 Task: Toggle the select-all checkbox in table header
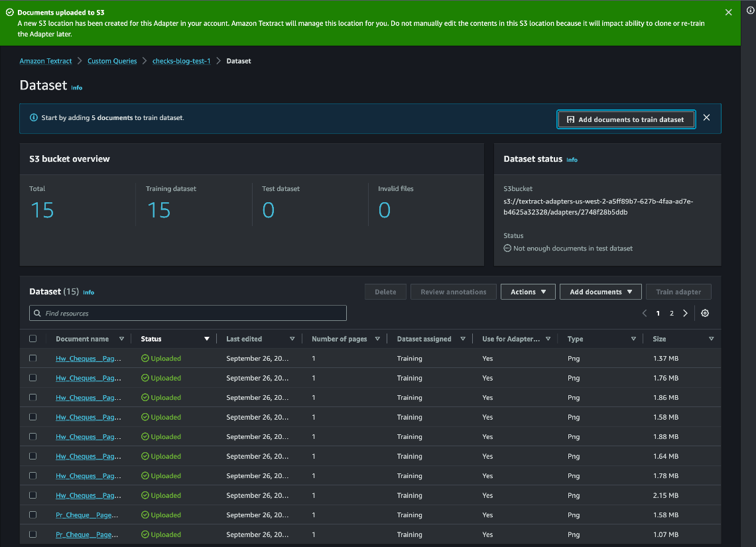[33, 339]
